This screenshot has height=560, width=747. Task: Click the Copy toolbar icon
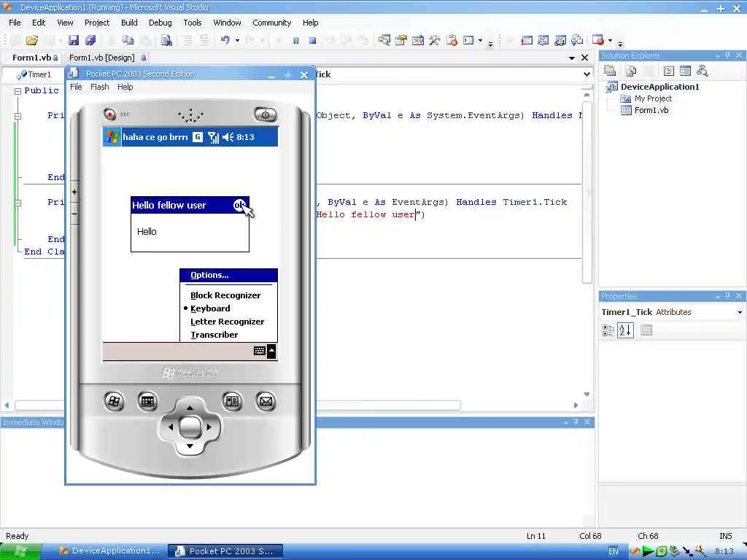(x=128, y=41)
